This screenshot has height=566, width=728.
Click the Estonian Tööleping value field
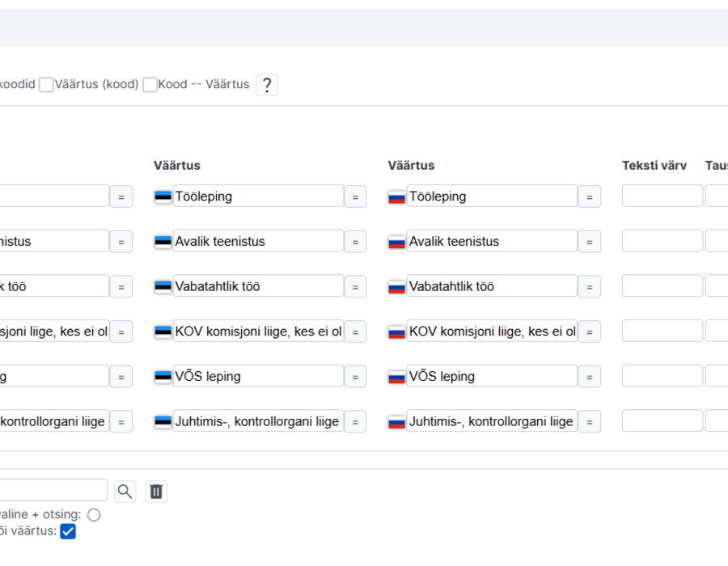(258, 196)
